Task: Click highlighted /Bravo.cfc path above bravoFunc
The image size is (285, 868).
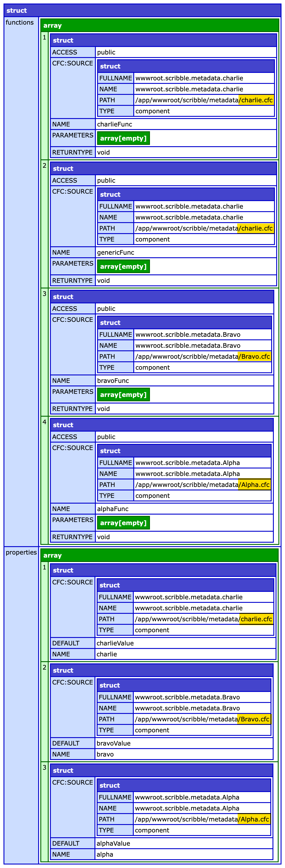Action: (254, 357)
